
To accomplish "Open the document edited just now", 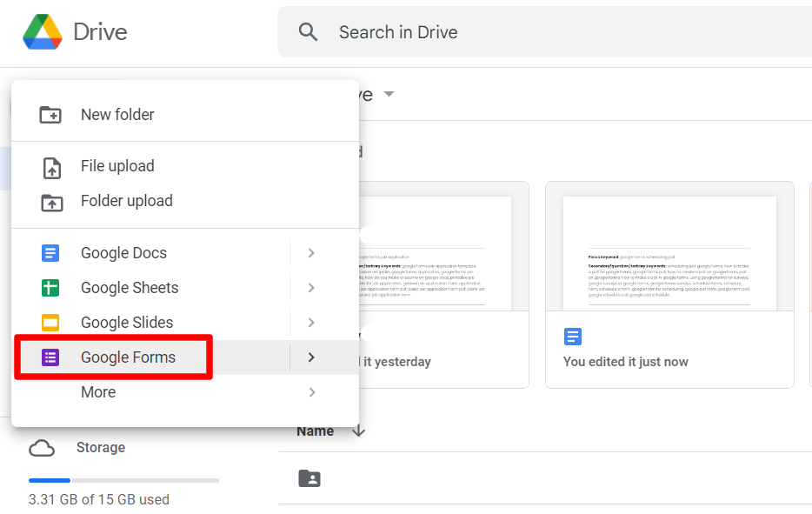I will click(x=669, y=284).
